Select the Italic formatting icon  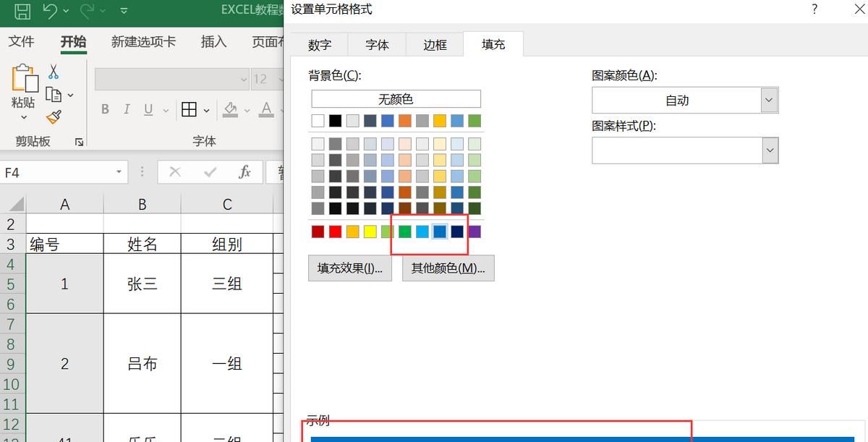(127, 109)
